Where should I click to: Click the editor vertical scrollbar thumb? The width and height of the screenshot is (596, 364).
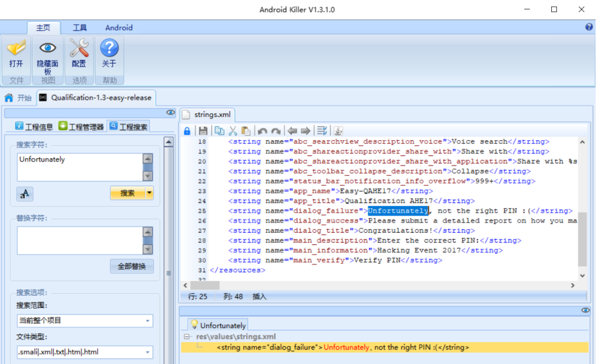pos(582,239)
